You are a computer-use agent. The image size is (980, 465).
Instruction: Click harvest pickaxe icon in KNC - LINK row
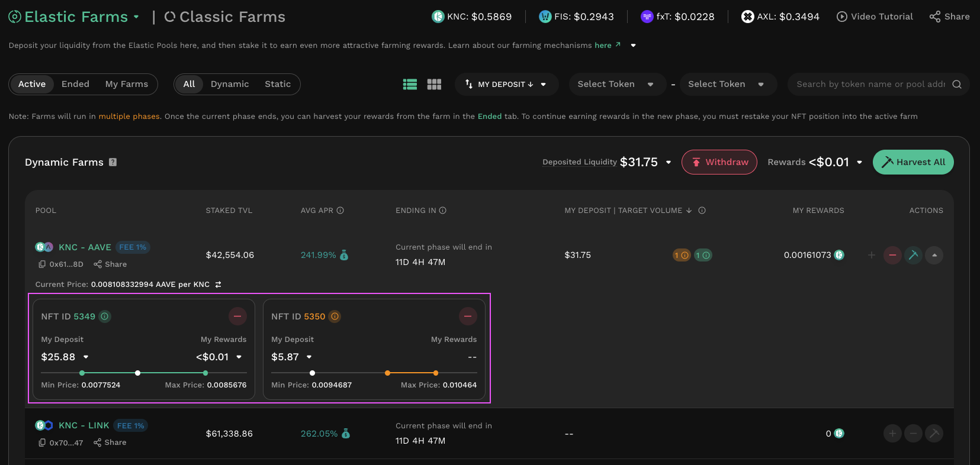tap(934, 434)
